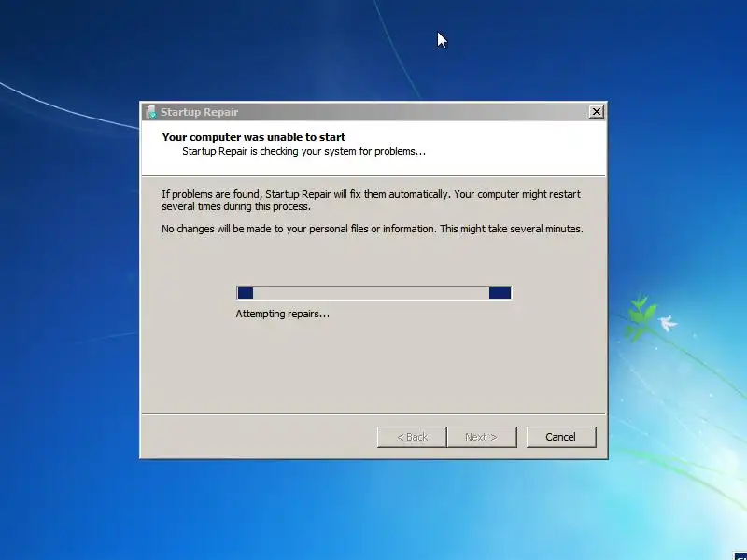This screenshot has width=747, height=560.
Task: Click the disabled Back button
Action: (x=412, y=437)
